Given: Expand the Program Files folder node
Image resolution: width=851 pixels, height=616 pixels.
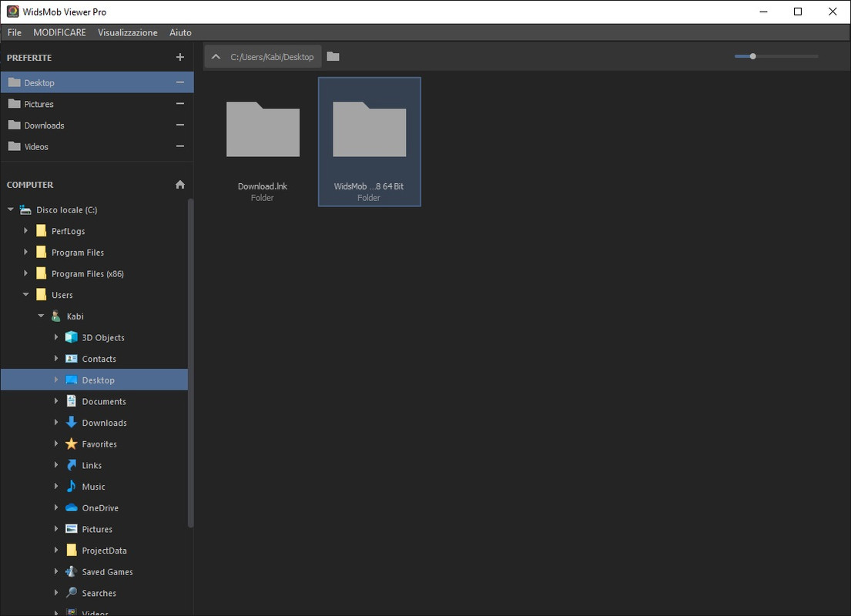Looking at the screenshot, I should (25, 252).
